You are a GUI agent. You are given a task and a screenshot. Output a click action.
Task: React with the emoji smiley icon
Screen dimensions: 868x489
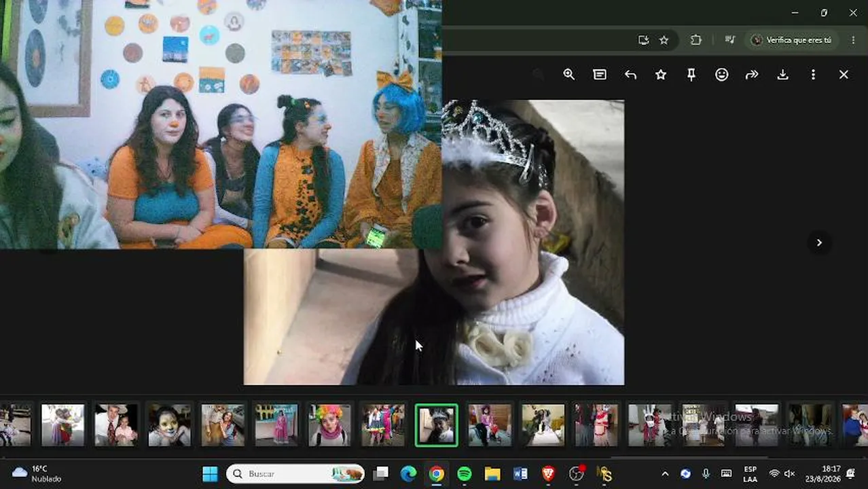coord(722,75)
